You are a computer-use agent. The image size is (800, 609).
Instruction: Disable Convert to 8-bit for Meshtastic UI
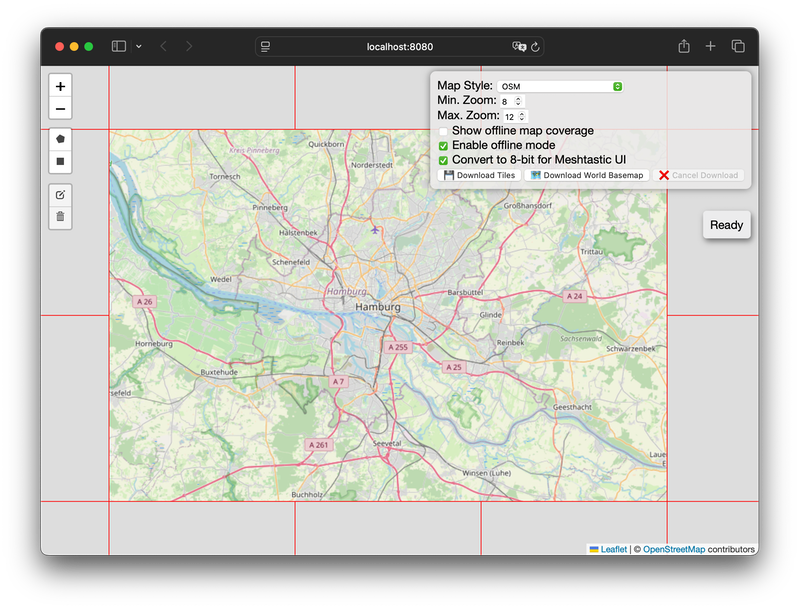tap(443, 160)
